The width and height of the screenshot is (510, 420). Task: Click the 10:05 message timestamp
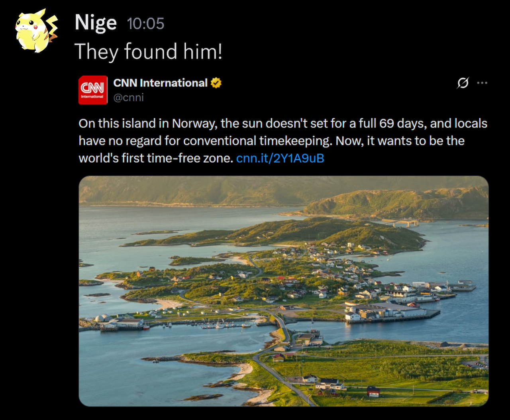(145, 24)
